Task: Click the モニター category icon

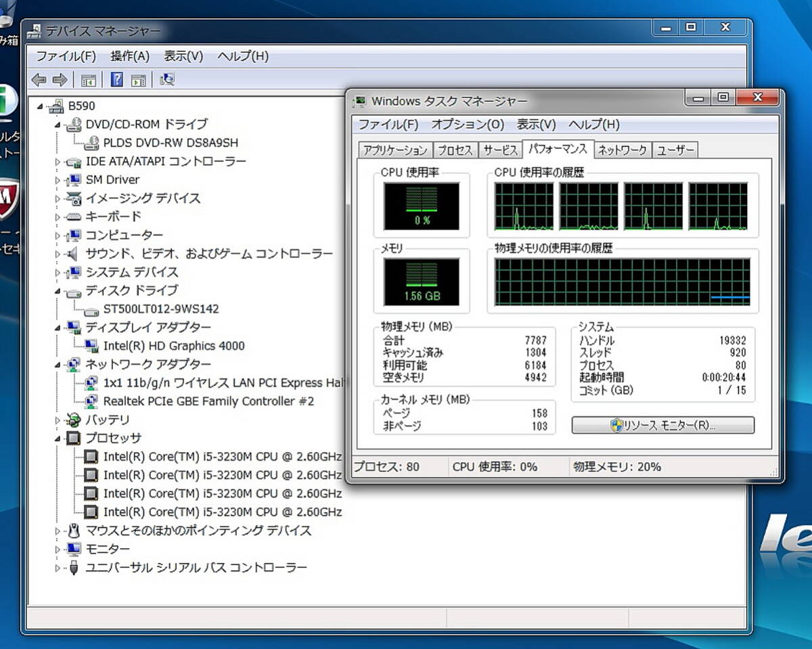Action: (74, 549)
